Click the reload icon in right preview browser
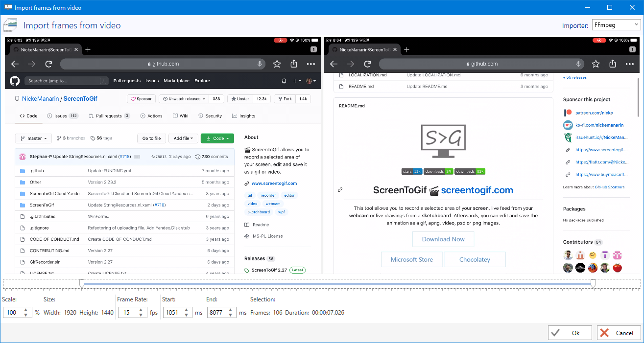This screenshot has width=644, height=343. click(367, 64)
